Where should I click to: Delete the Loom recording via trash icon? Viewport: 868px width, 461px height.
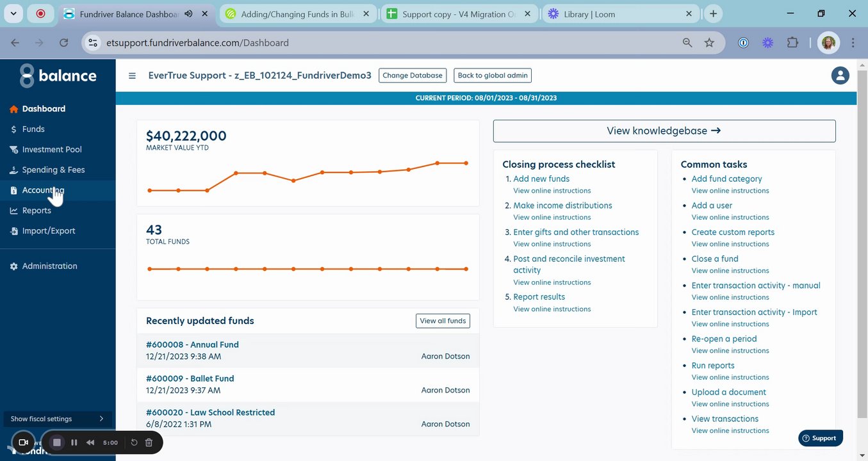point(149,442)
